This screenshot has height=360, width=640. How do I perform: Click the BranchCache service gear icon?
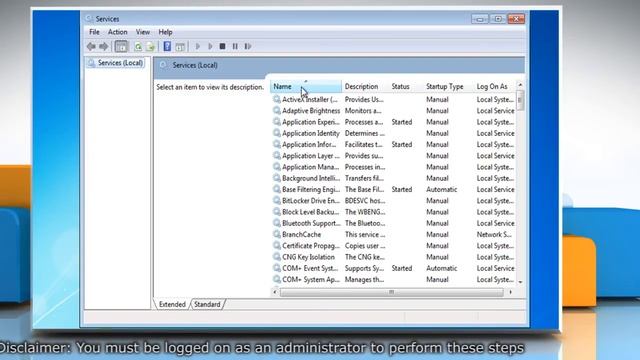277,234
